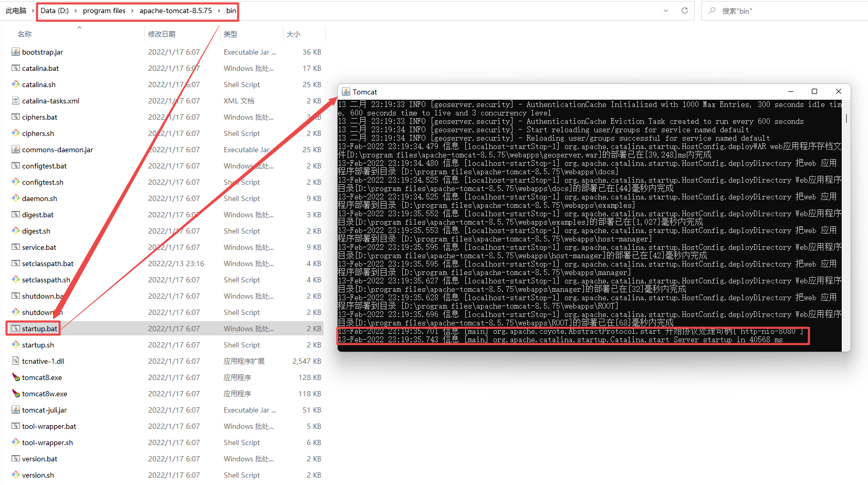Select the shutdown.bat file icon
This screenshot has height=485, width=868.
(x=15, y=296)
